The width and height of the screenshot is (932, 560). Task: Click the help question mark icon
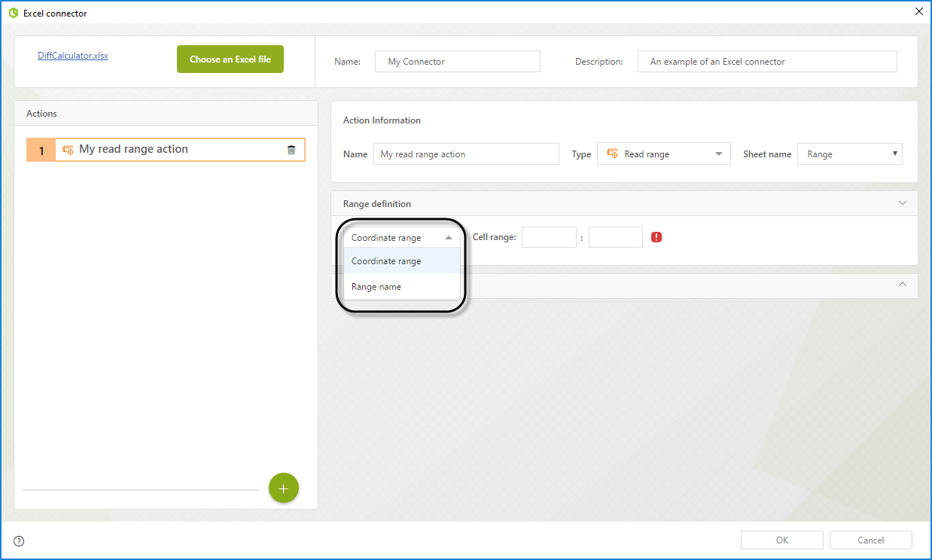pos(20,540)
